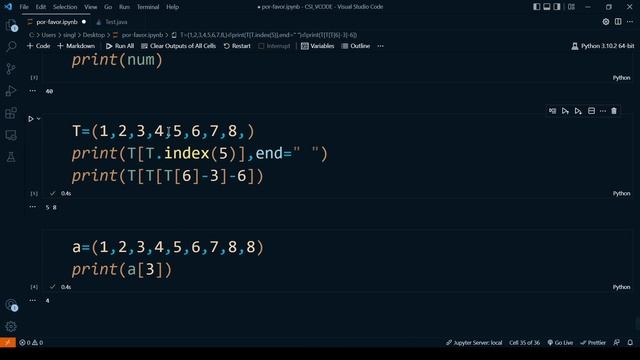Click Jupyter Server: local in status bar
The image size is (640, 360).
coord(474,342)
